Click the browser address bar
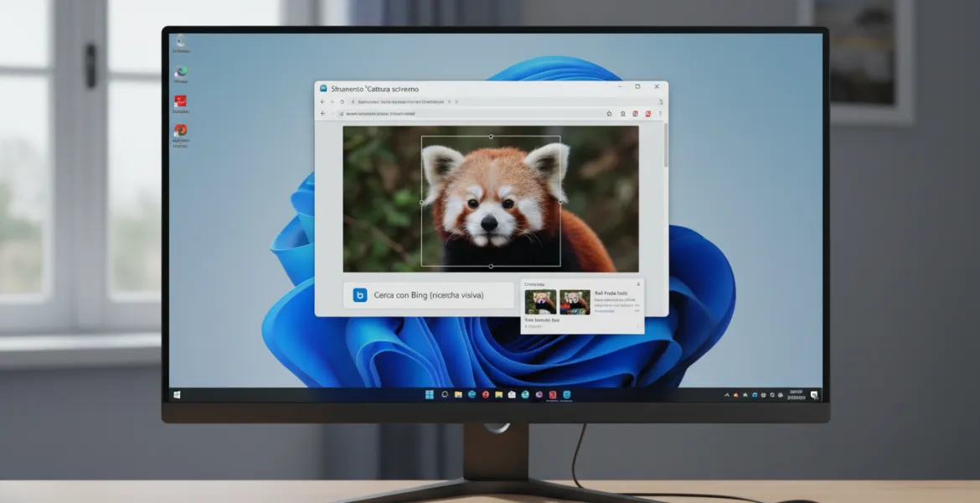Image resolution: width=980 pixels, height=503 pixels. (461, 113)
